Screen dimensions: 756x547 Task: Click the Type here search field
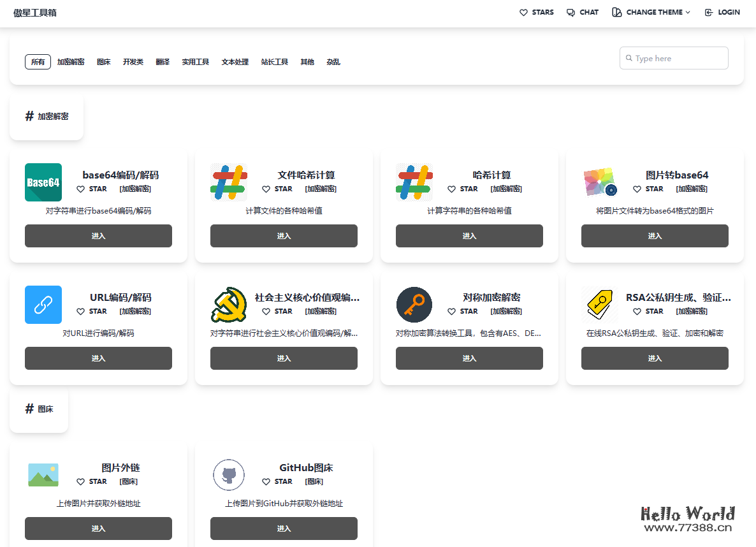674,57
